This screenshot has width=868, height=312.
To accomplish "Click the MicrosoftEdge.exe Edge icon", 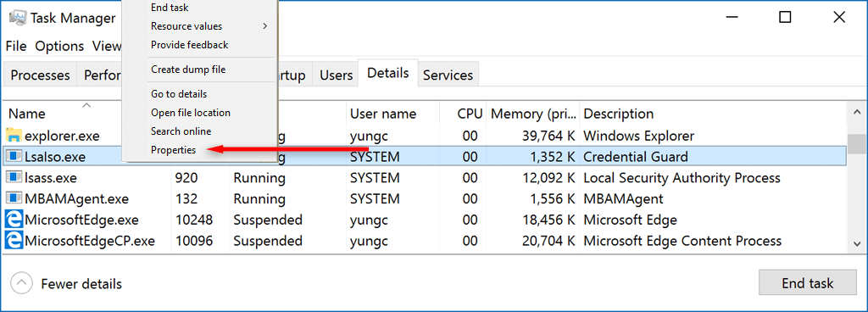I will click(14, 220).
